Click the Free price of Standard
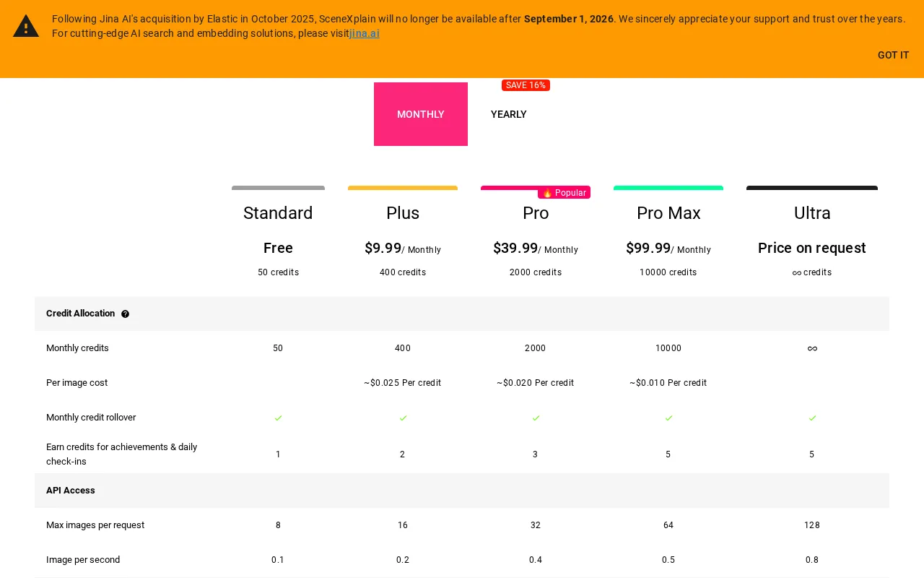The height and width of the screenshot is (578, 924). point(278,248)
